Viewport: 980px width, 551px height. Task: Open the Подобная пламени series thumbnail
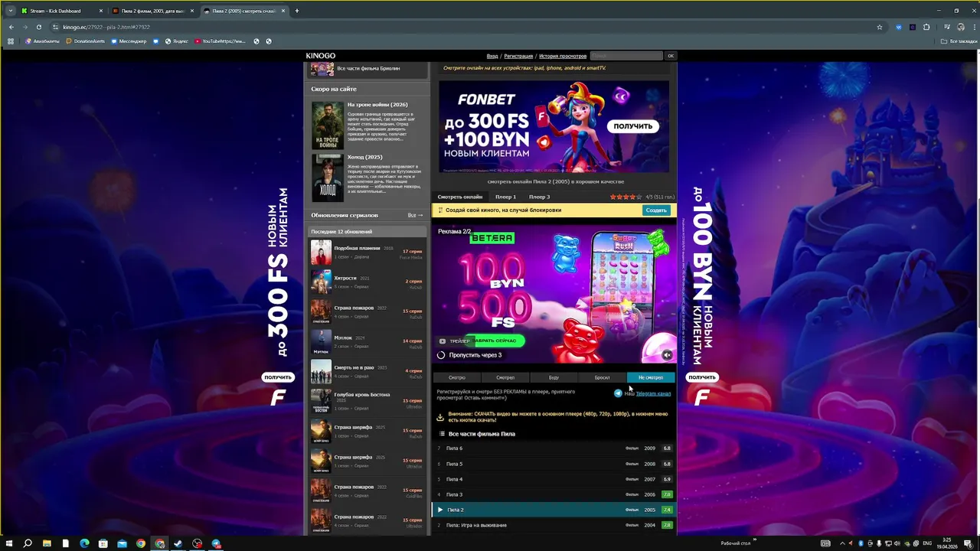321,252
